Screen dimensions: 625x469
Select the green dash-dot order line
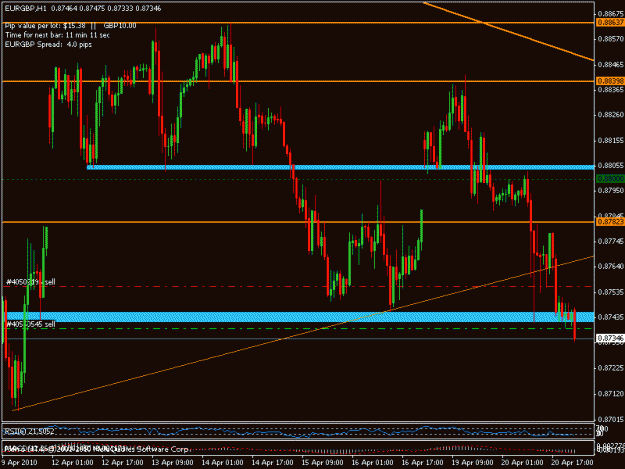coord(299,328)
